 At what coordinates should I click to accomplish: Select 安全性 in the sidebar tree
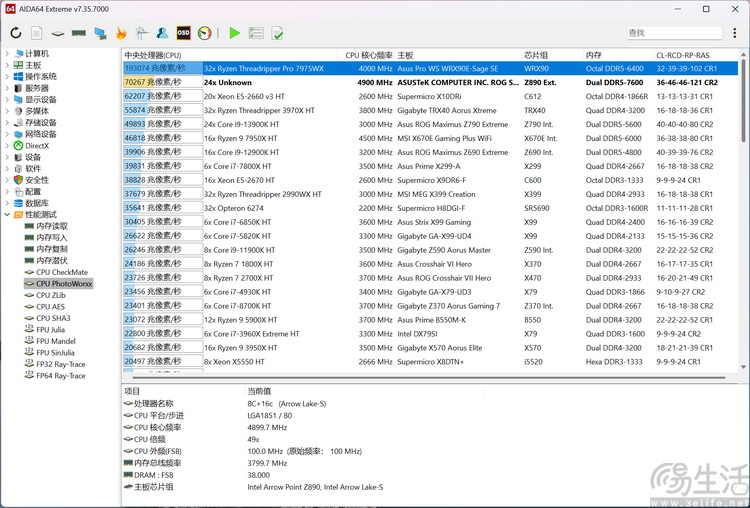pos(32,180)
